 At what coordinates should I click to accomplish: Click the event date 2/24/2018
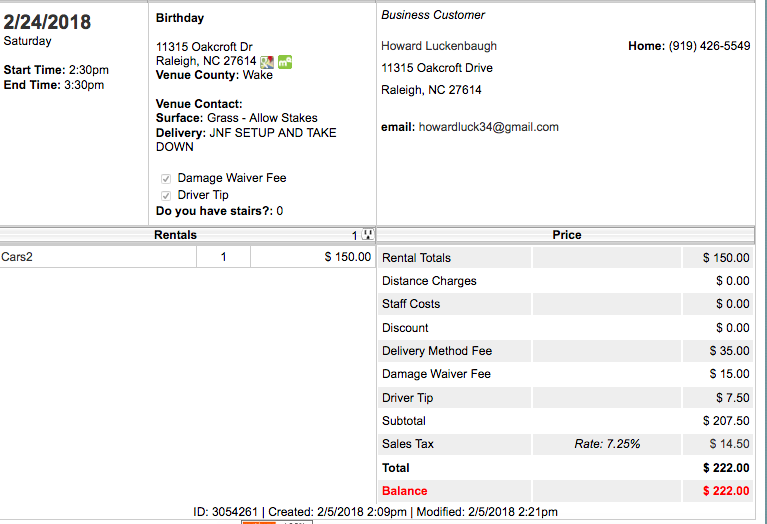click(47, 22)
